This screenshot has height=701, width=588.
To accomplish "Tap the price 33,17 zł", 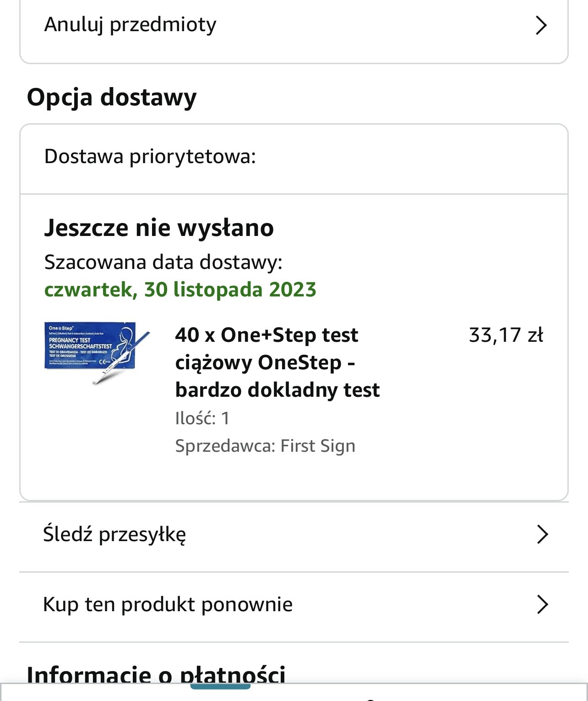I will tap(506, 335).
